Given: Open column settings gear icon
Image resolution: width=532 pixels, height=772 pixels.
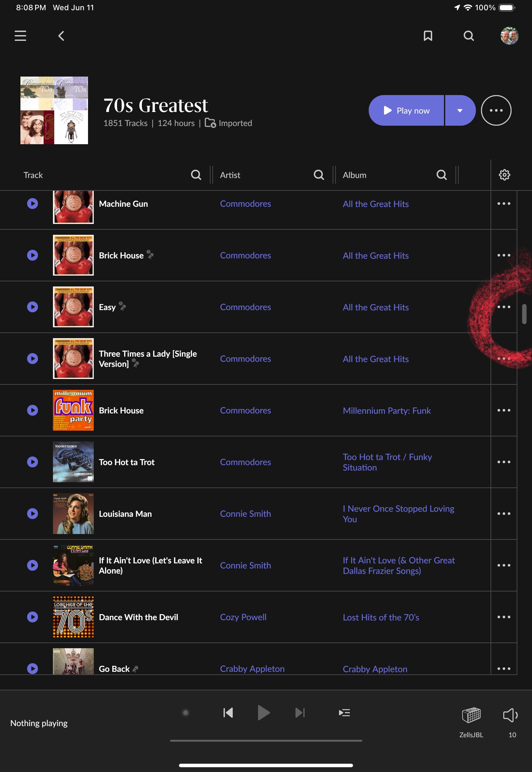Looking at the screenshot, I should (x=504, y=175).
